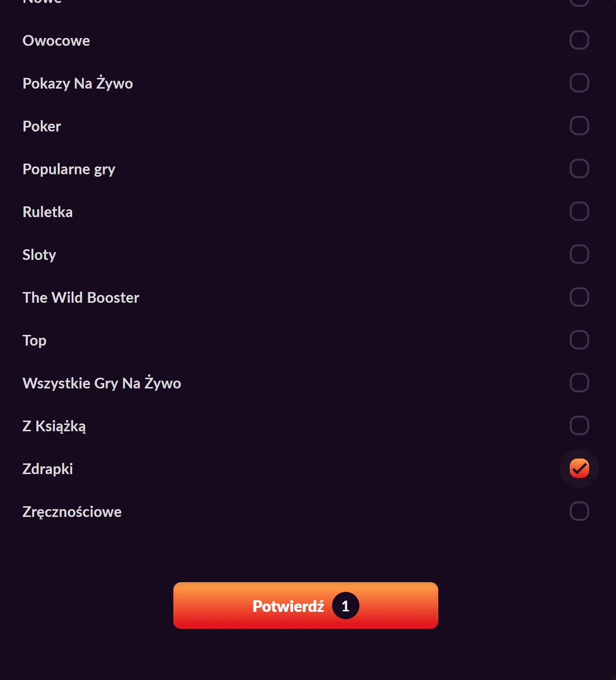Check the Nowe category at top

click(x=579, y=2)
